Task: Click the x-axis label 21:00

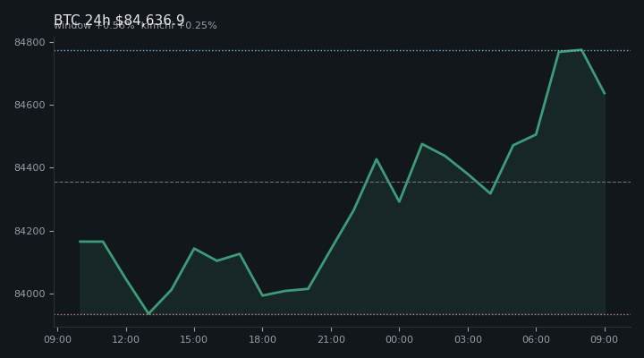Action: pos(331,339)
